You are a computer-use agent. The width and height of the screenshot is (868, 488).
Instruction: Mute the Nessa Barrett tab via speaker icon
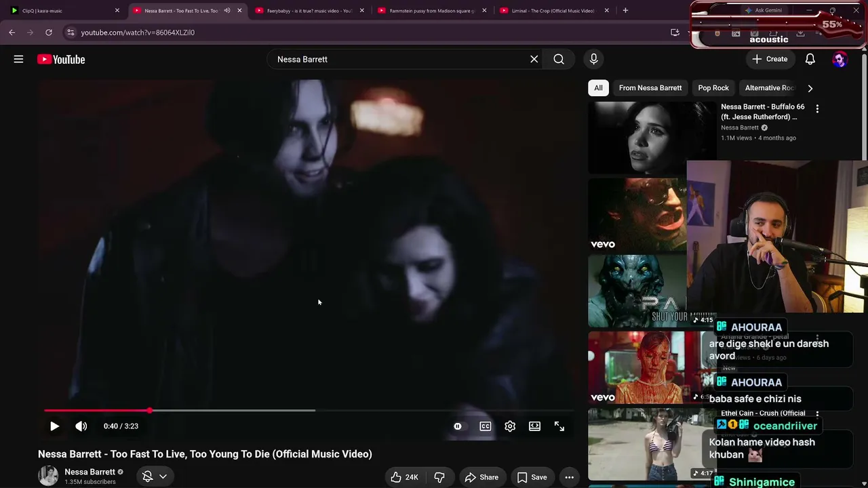[x=227, y=11]
